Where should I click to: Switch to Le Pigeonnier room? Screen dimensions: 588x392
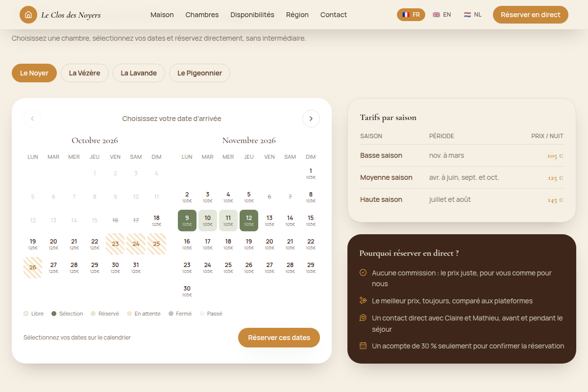tap(199, 73)
